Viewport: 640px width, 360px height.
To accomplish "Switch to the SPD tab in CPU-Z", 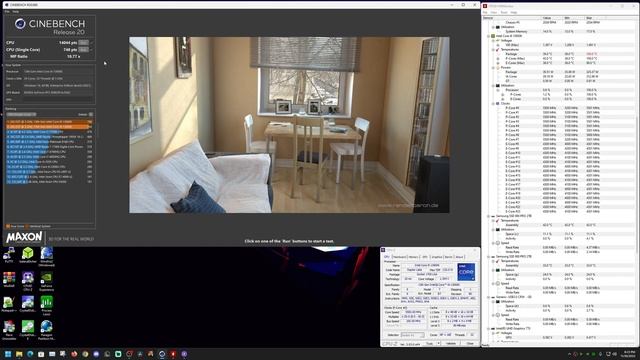I will point(425,257).
